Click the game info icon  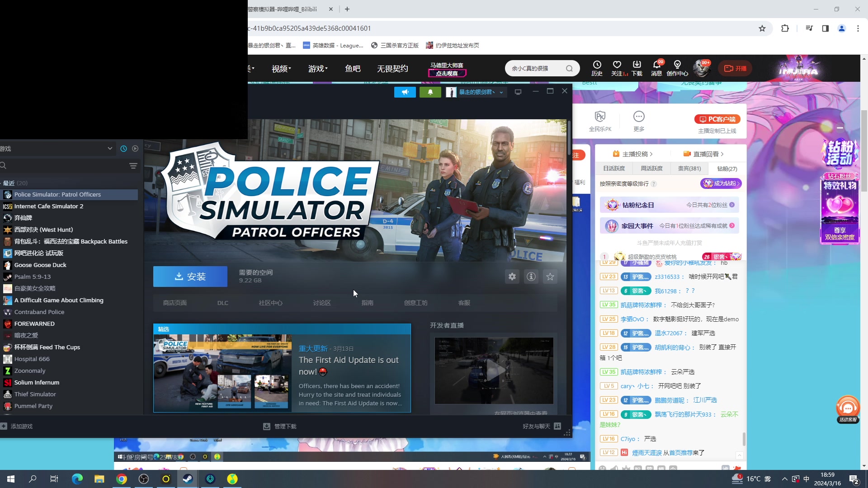531,277
